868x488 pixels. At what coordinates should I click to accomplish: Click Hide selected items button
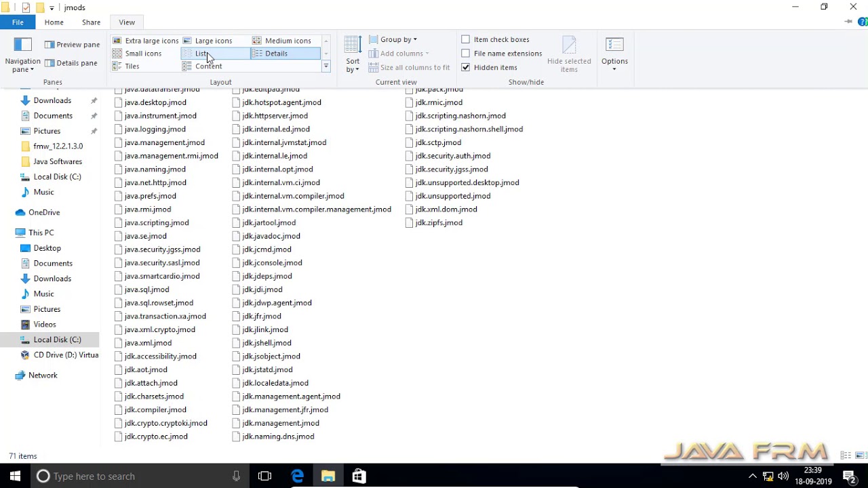click(x=569, y=55)
